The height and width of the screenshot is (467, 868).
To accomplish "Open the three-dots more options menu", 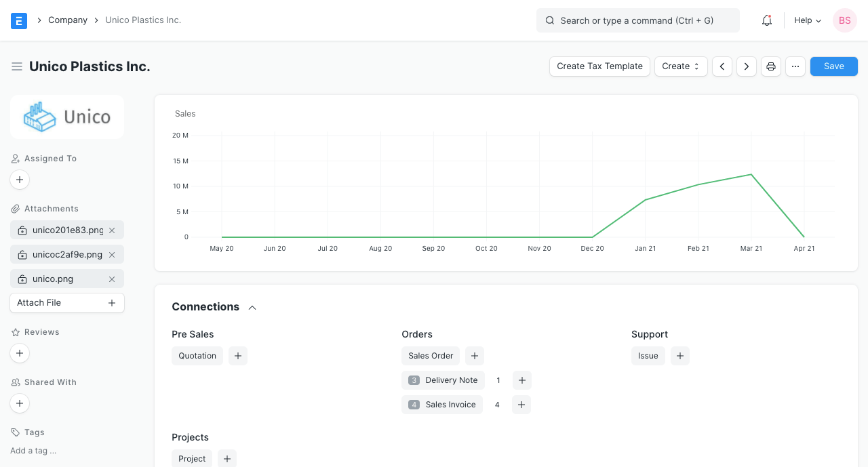I will 795,66.
